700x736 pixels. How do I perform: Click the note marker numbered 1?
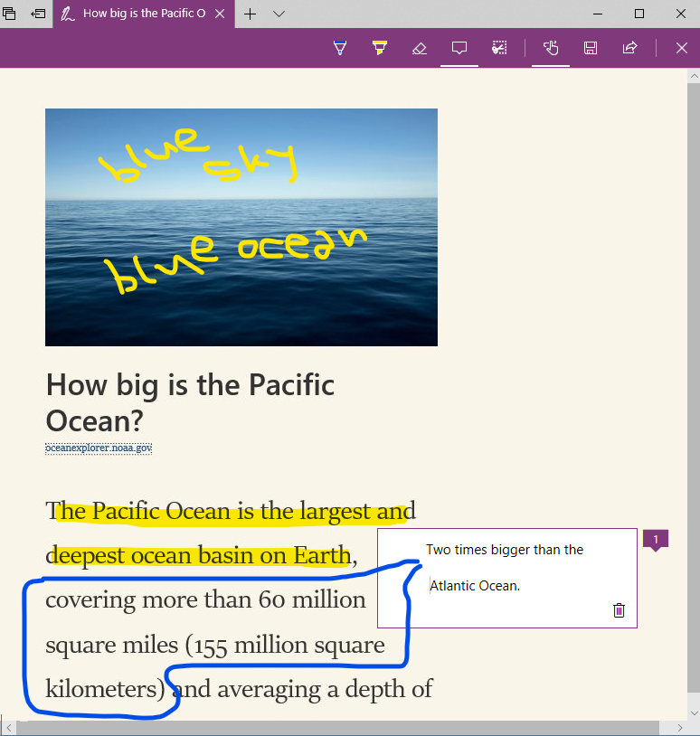pyautogui.click(x=656, y=541)
